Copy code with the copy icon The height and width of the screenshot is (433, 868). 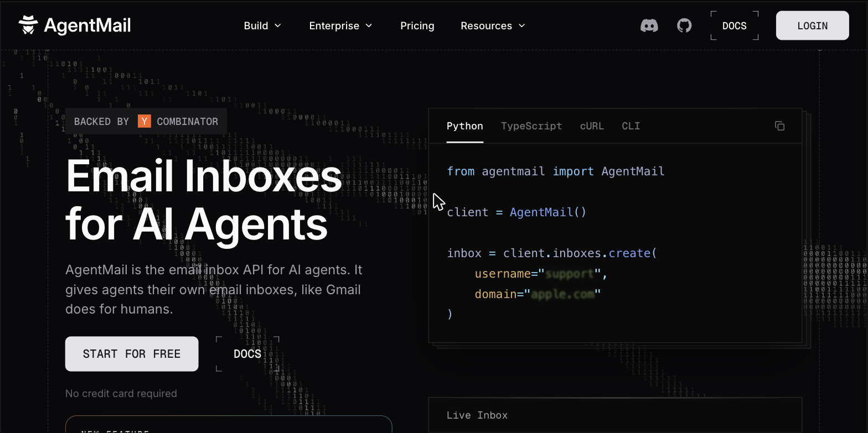coord(779,126)
